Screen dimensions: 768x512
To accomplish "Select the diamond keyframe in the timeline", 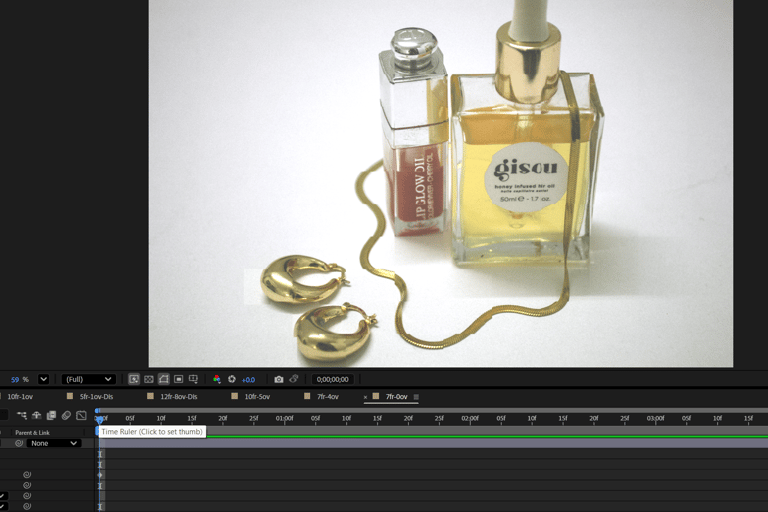I will 100,475.
